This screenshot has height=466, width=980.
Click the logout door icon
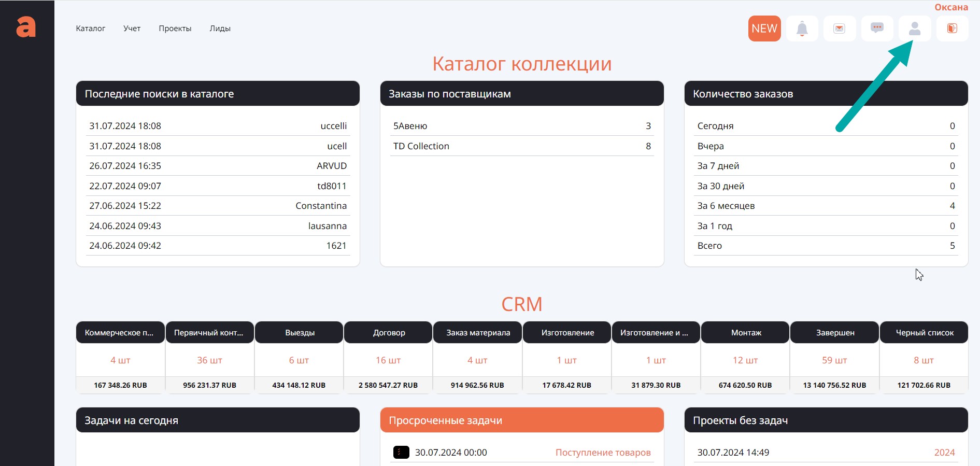click(952, 29)
